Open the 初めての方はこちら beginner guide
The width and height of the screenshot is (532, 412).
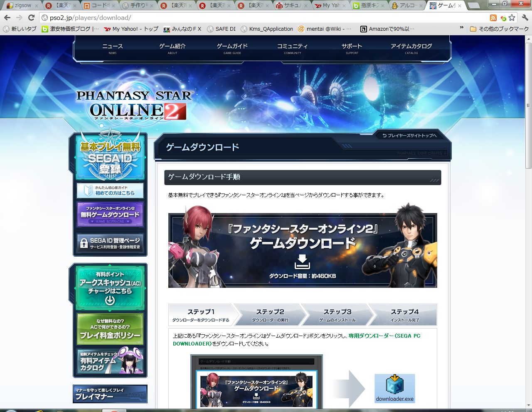(x=110, y=191)
